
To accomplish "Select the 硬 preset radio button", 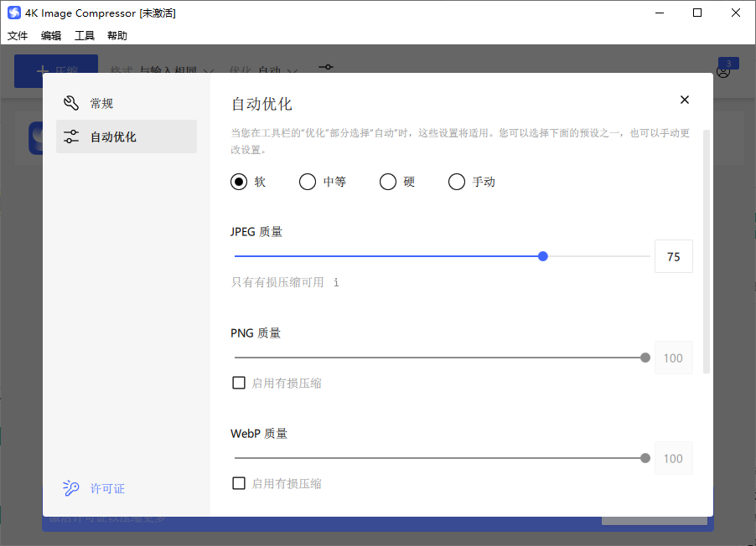I will tap(388, 182).
